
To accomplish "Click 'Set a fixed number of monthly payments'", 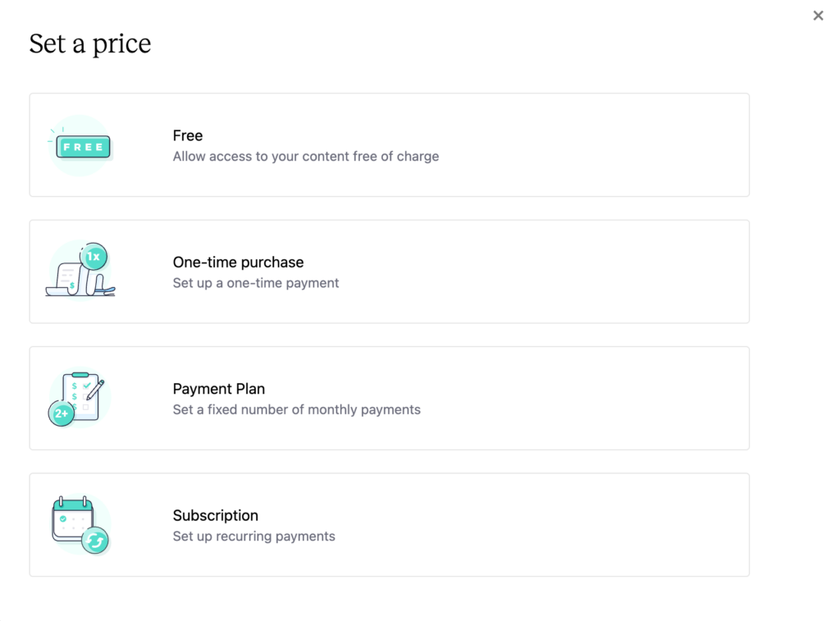I will point(296,409).
